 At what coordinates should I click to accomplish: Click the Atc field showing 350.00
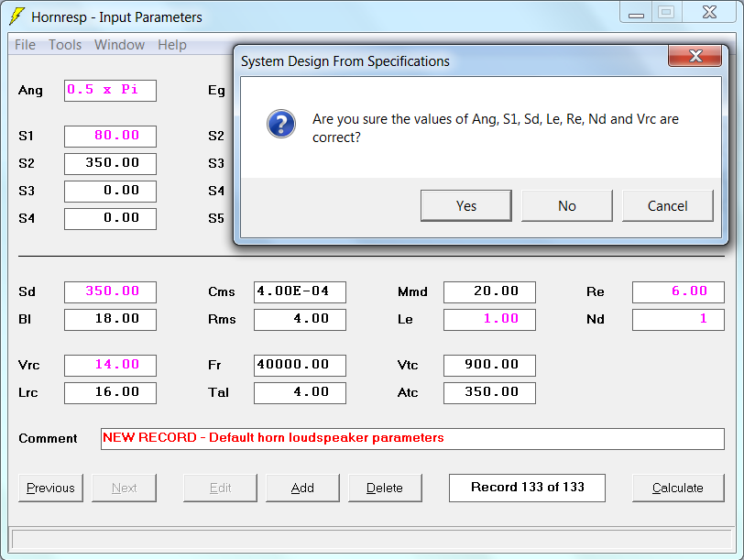[x=489, y=392]
